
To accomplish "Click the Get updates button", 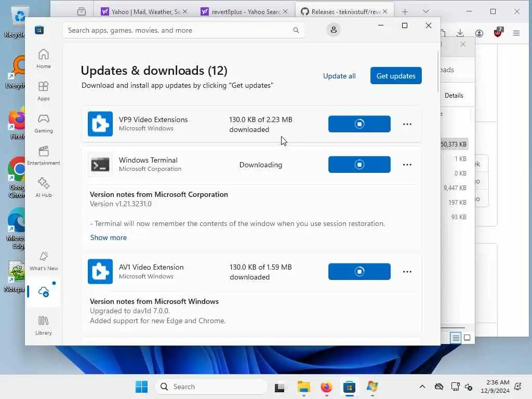I will coord(396,76).
